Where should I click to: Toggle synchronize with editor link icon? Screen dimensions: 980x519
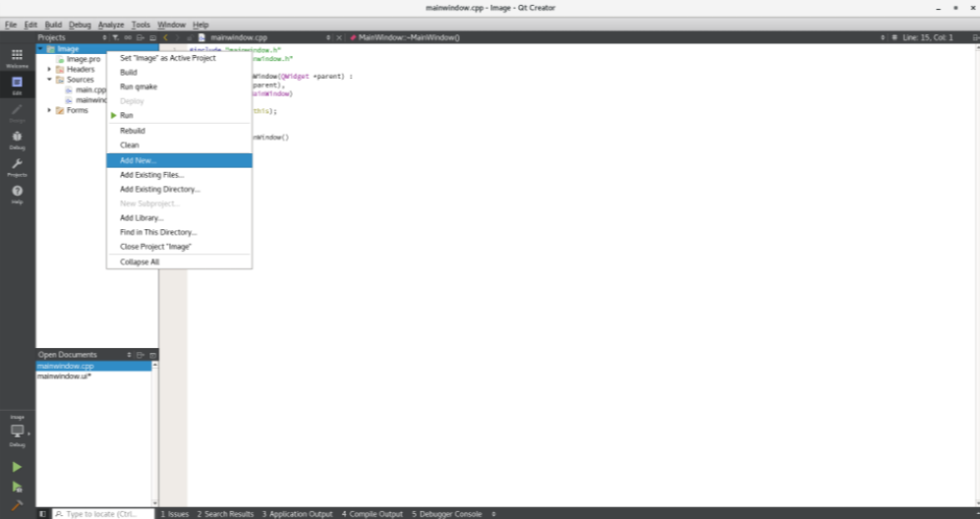tap(128, 37)
